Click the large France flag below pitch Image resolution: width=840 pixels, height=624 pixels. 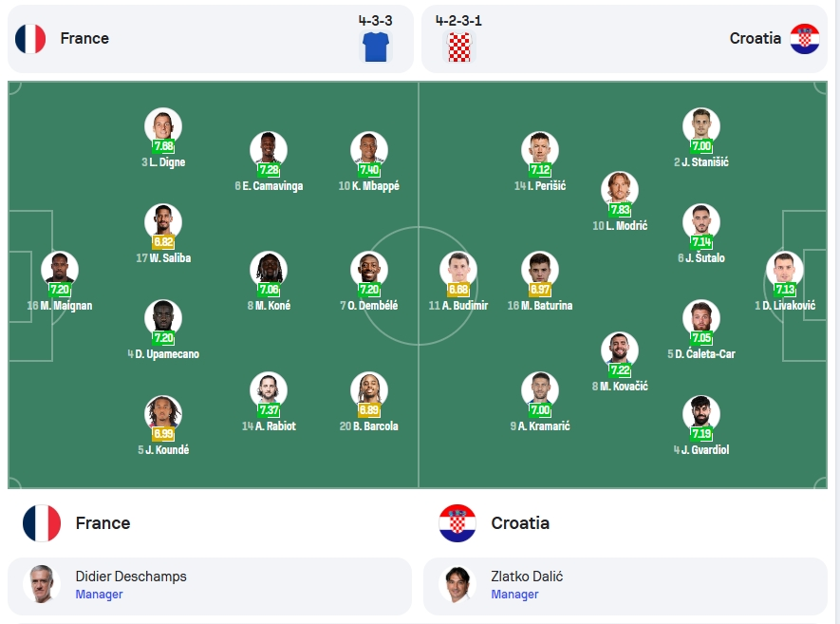(x=42, y=523)
